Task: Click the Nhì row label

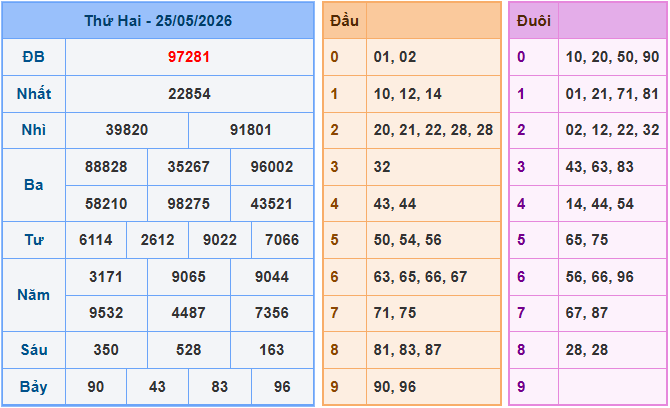Action: click(34, 130)
